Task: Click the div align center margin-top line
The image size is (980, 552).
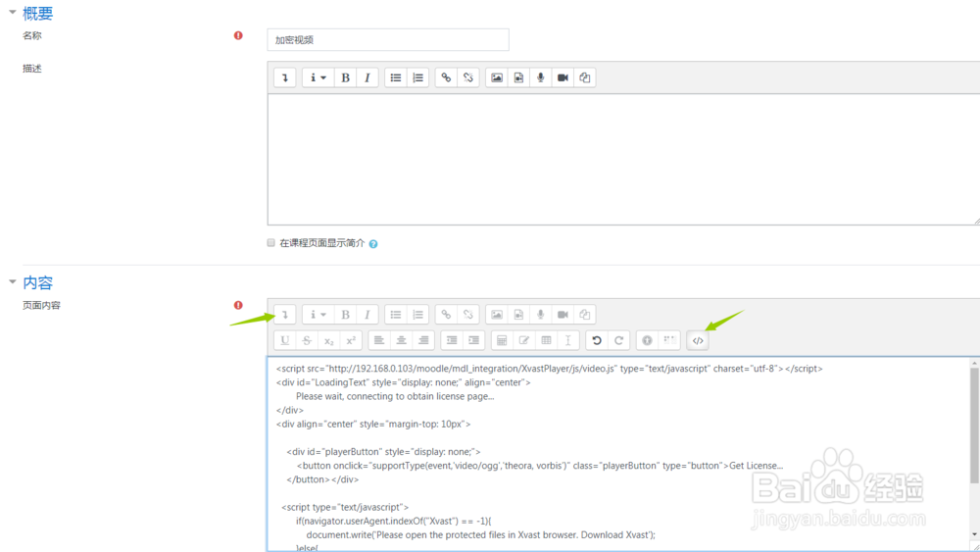Action: point(373,424)
